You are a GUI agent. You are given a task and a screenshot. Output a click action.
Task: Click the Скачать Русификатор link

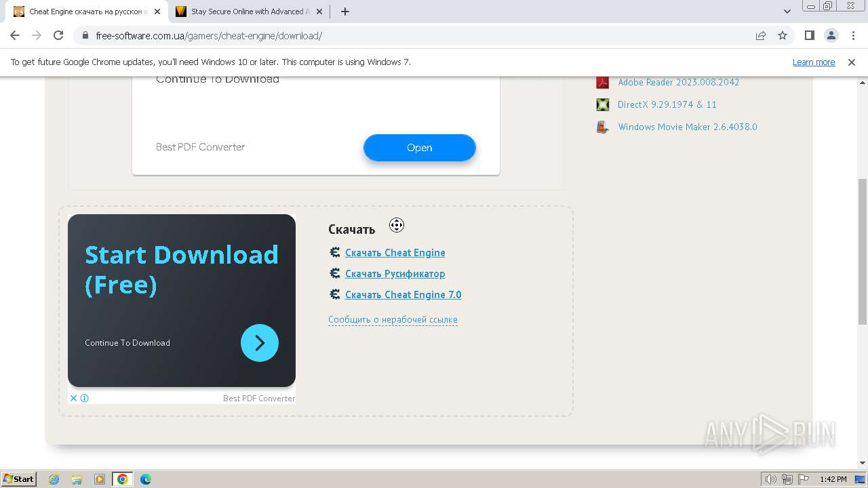(x=395, y=274)
